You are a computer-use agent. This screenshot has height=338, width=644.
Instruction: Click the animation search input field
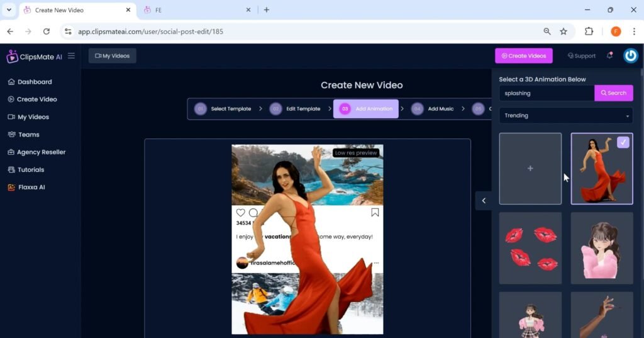tap(546, 93)
